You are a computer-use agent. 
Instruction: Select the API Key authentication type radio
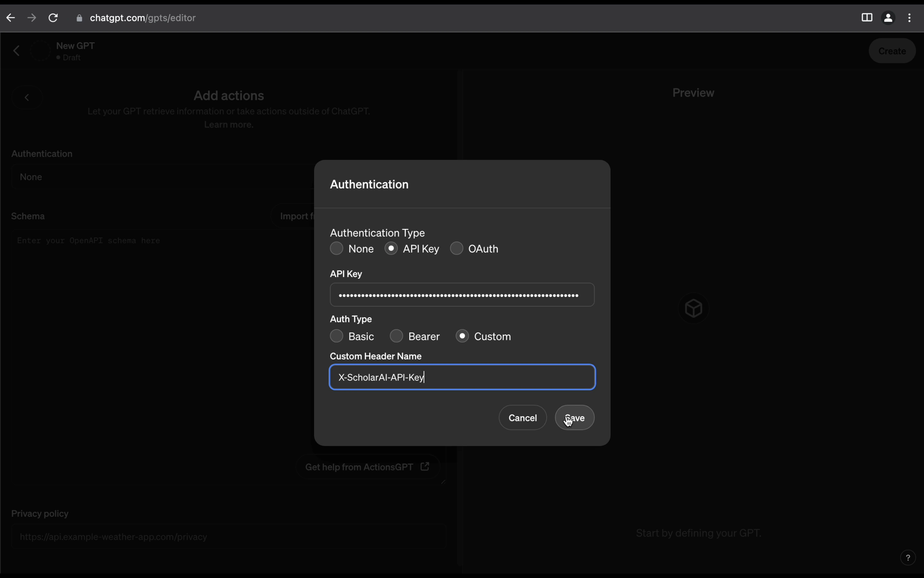tap(391, 249)
